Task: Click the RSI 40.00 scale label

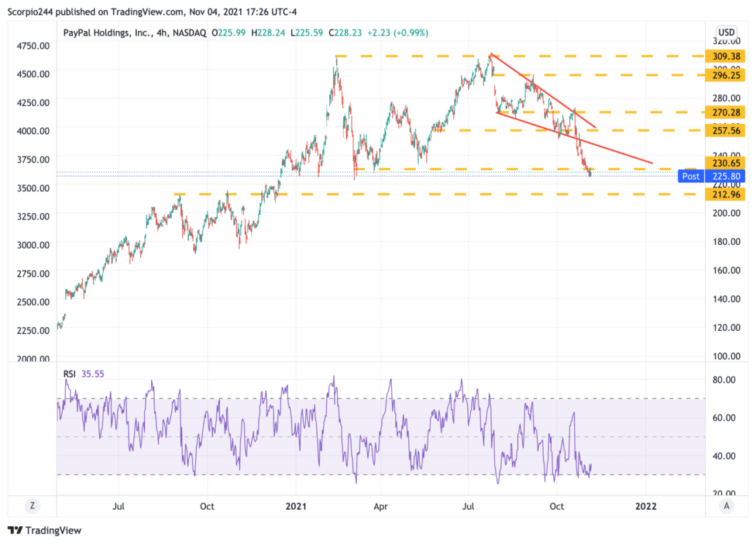Action: coord(724,456)
